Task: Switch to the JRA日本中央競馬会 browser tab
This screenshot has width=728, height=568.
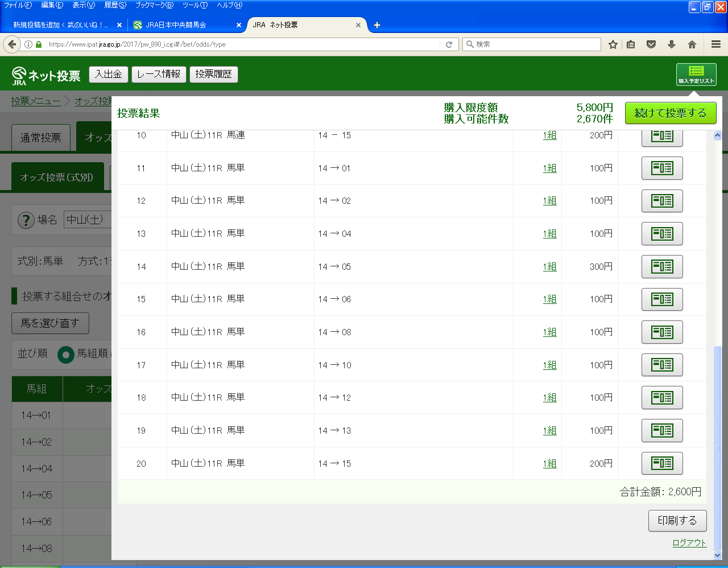Action: click(x=176, y=25)
